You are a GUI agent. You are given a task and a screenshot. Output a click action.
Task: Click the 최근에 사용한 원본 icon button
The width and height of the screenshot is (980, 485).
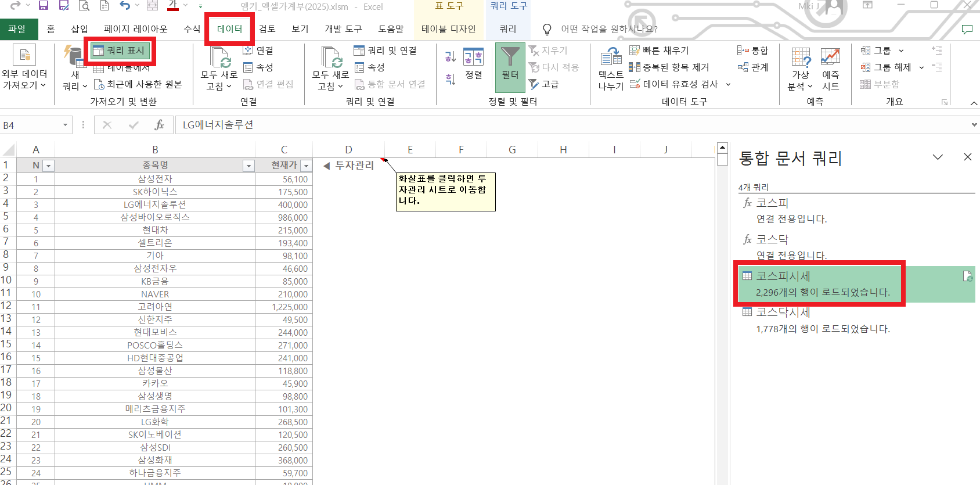tap(138, 84)
